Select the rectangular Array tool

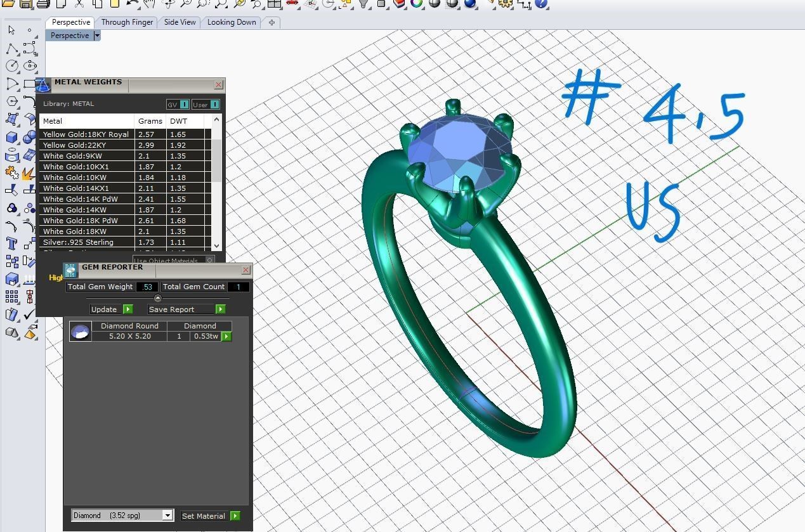point(11,297)
